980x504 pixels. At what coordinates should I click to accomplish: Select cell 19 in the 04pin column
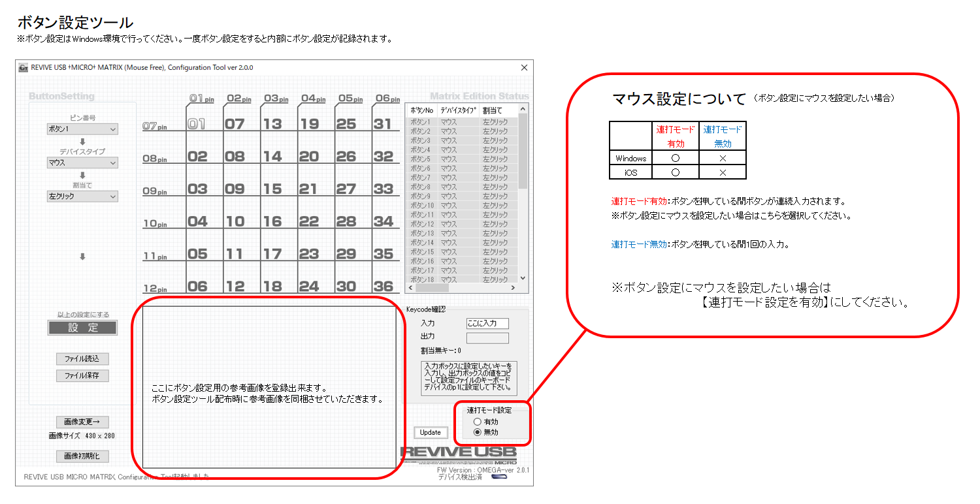click(x=309, y=122)
